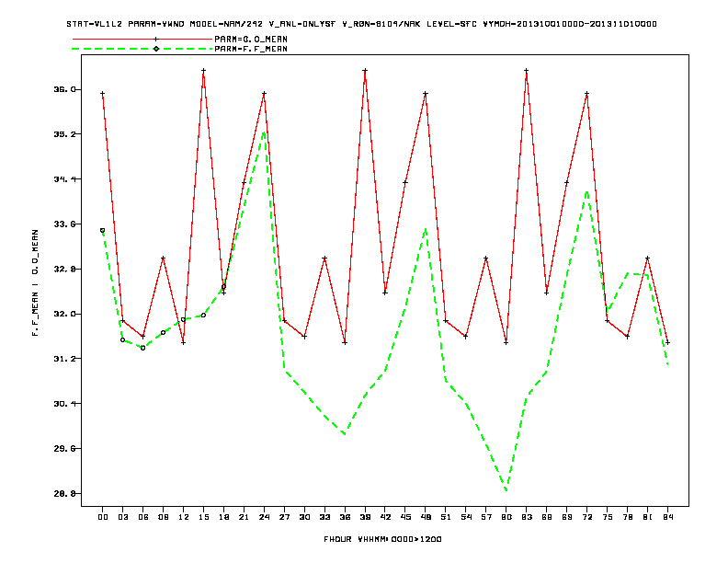Click the 03 forecast hour tick label
Image resolution: width=728 pixels, height=563 pixels.
pyautogui.click(x=123, y=517)
